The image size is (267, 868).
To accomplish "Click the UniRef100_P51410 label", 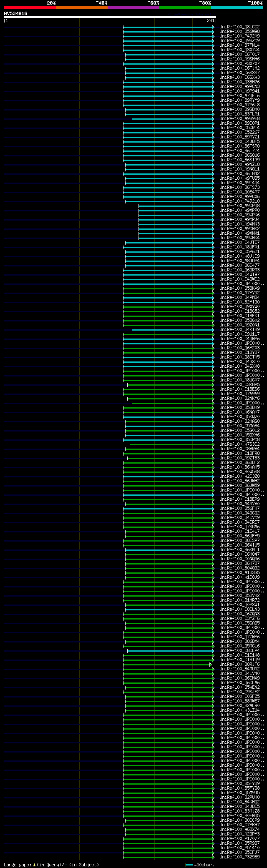I will 239,848.
